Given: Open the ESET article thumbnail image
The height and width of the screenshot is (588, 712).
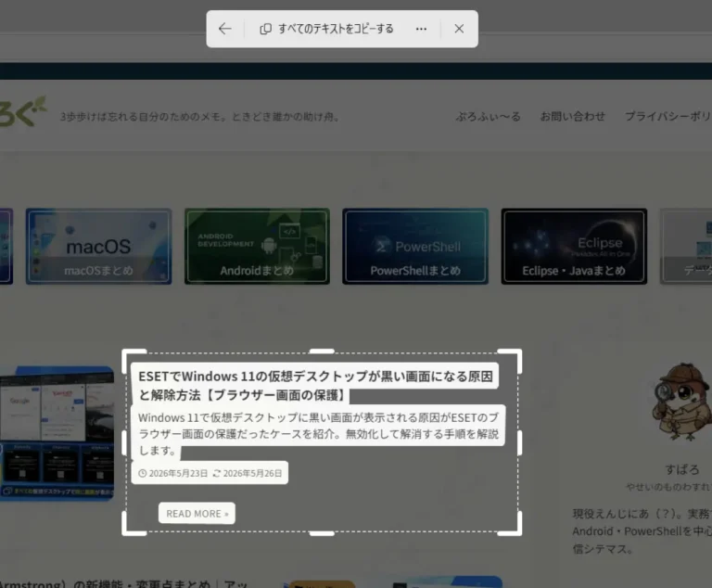Looking at the screenshot, I should [x=57, y=433].
